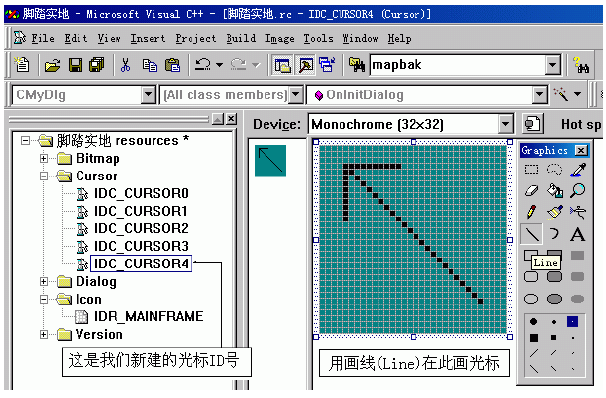The image size is (606, 398).
Task: Collapse the Icon folder
Action: pos(44,299)
